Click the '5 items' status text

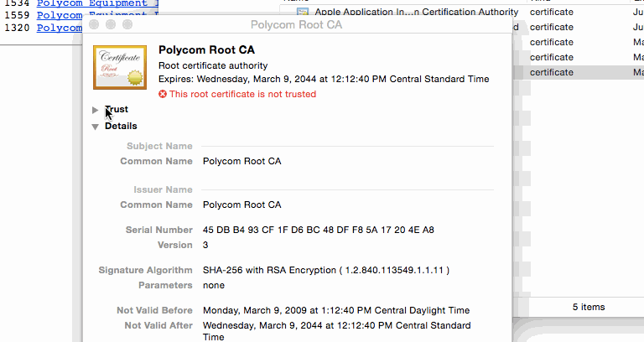point(589,307)
